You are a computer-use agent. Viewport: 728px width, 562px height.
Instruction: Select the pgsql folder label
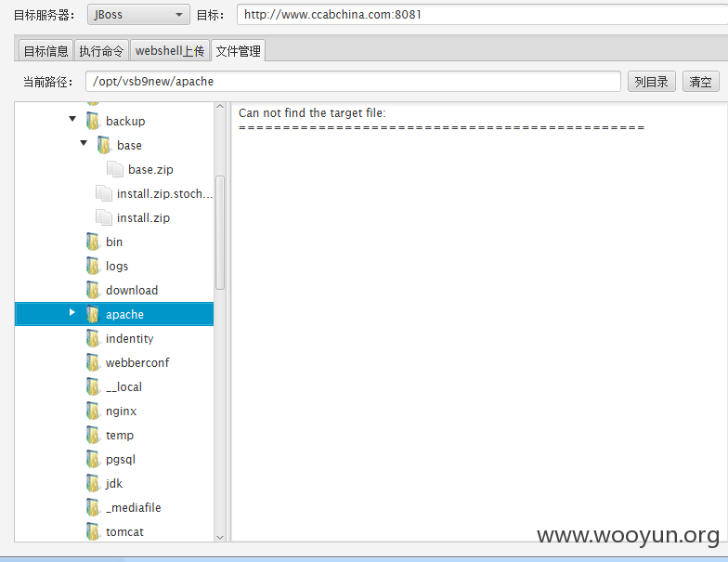point(121,460)
